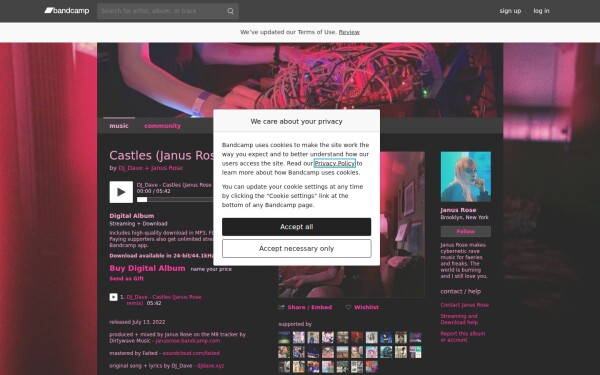Open the Privacy Policy link in the dialog

pos(334,163)
